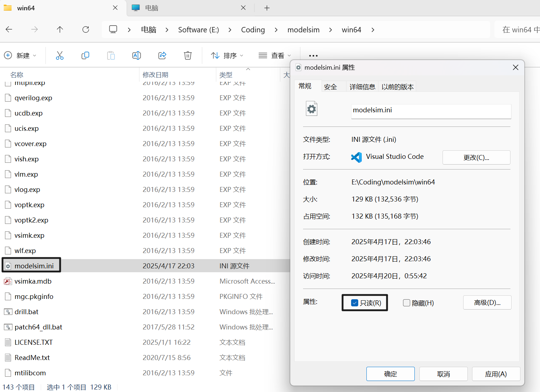Select the vlog.exp file row
This screenshot has height=392, width=540.
click(x=146, y=190)
